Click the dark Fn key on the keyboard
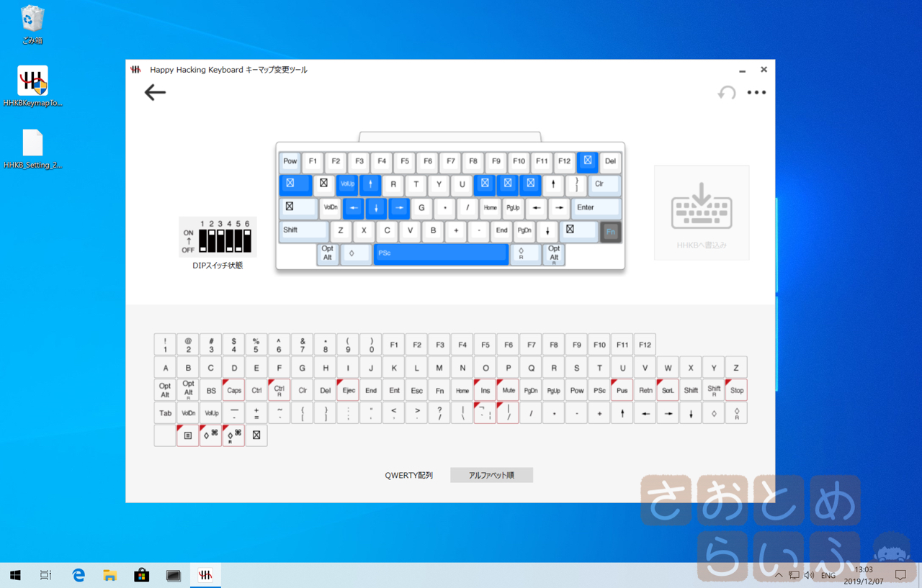This screenshot has width=922, height=588. [610, 231]
